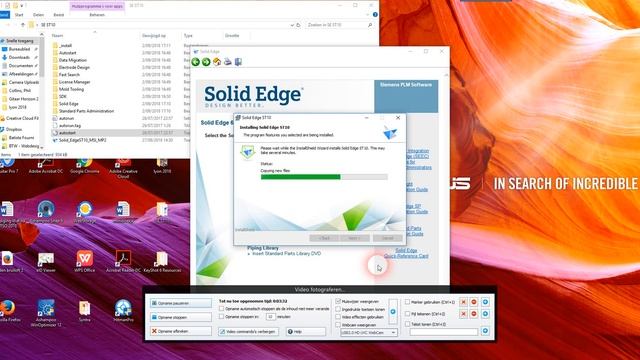This screenshot has height=360, width=640.
Task: Click the last icon in Solid Edge autostart toolbar
Action: click(238, 62)
